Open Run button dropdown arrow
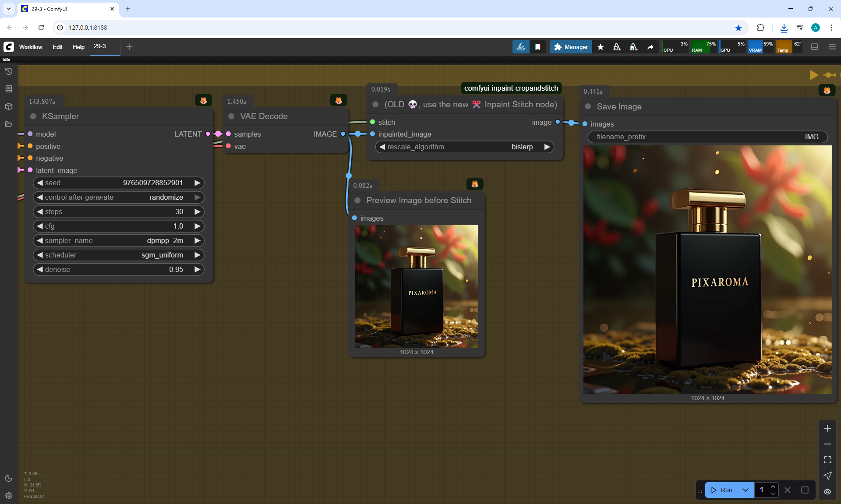841x504 pixels. point(746,490)
